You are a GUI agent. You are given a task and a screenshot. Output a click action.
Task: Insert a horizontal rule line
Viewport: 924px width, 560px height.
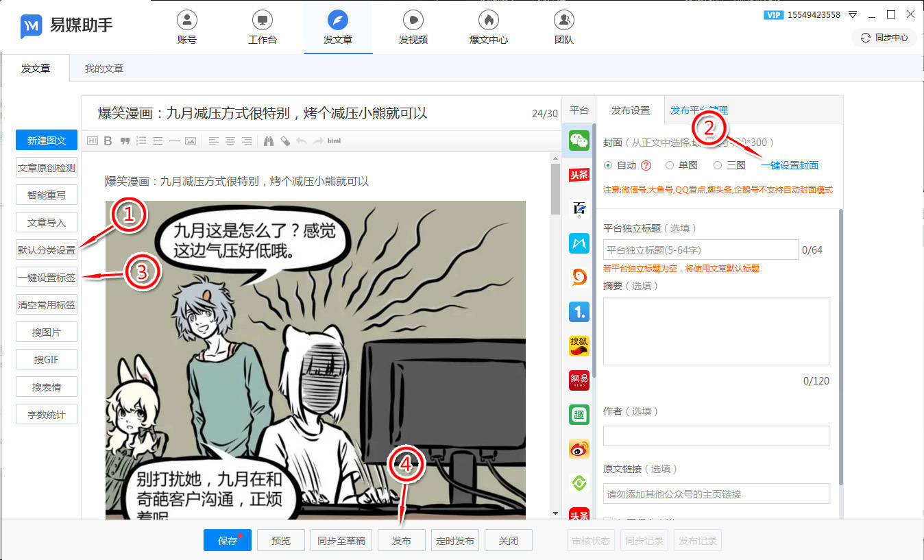pyautogui.click(x=174, y=141)
